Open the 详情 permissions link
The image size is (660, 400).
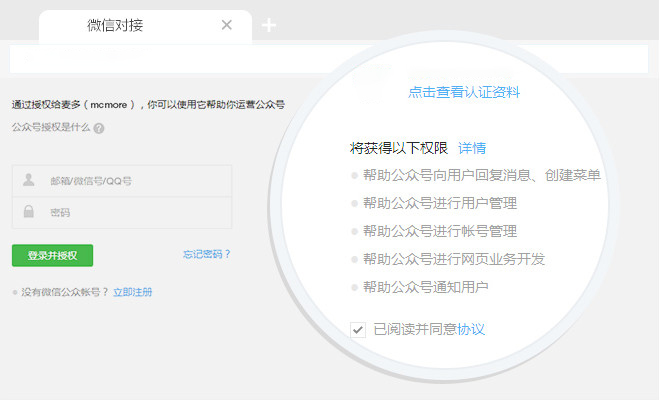coord(472,148)
